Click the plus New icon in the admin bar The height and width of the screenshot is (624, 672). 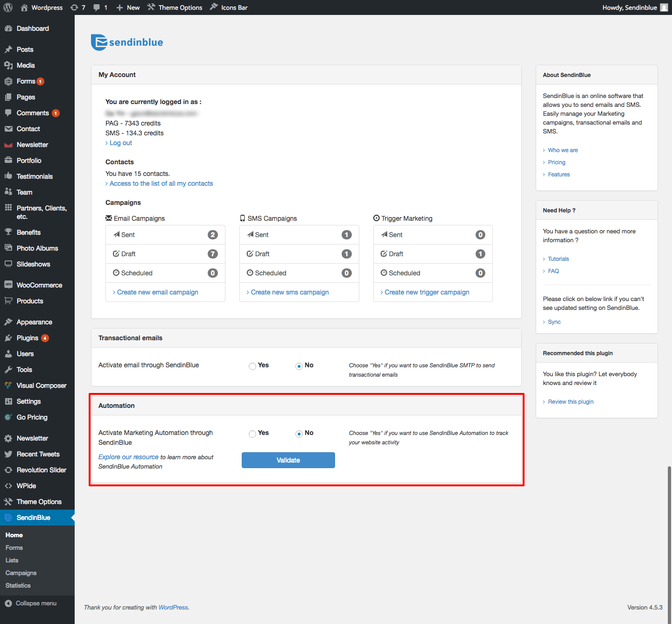point(119,7)
